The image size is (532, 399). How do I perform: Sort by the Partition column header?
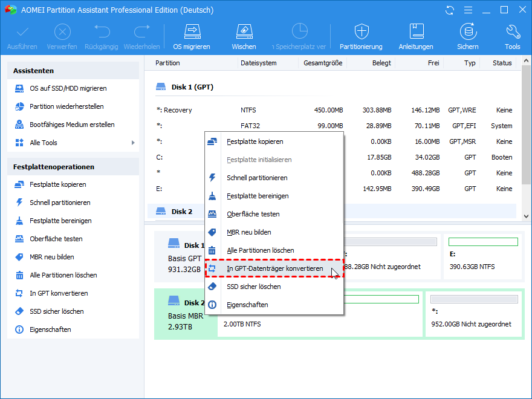pos(167,63)
